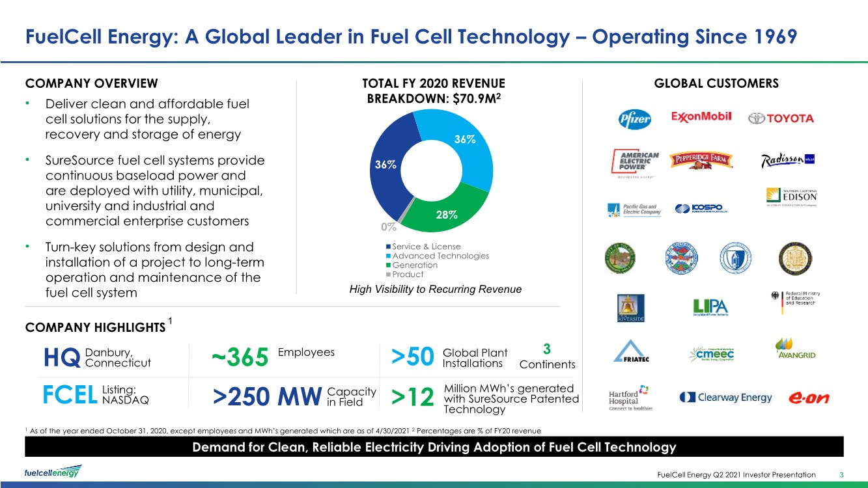Select the 'Turn-key solutions' bullet paragraph

[x=154, y=270]
